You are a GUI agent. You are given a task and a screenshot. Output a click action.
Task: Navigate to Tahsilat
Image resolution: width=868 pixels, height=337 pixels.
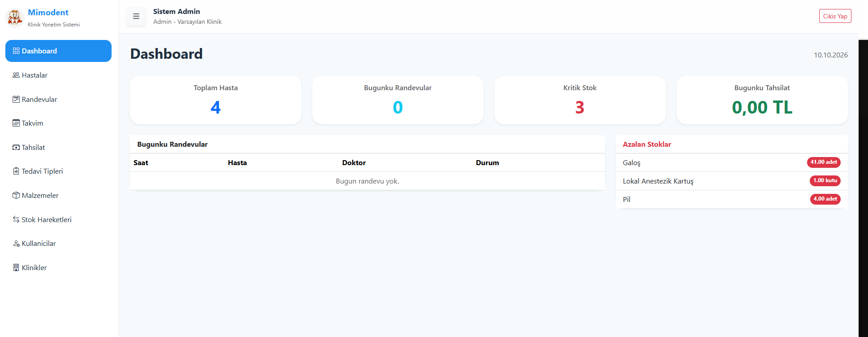coord(58,147)
